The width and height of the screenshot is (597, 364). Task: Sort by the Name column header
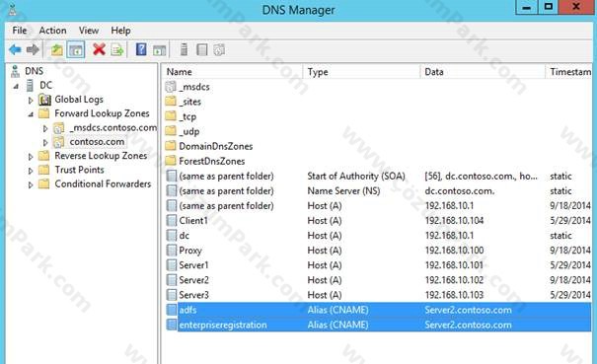232,72
